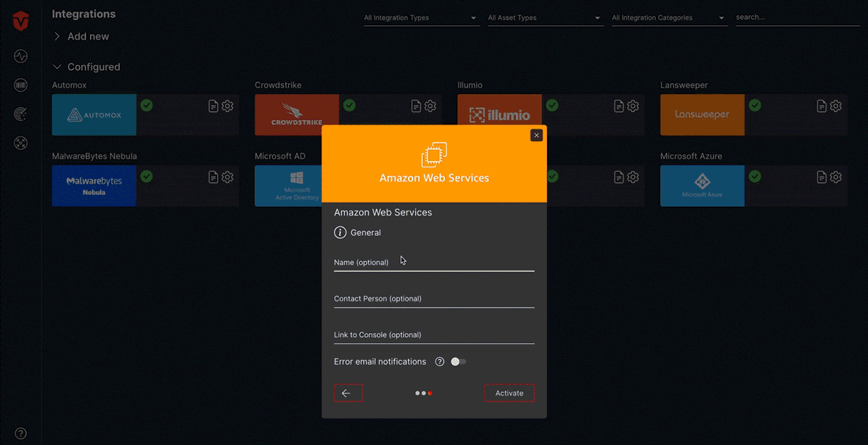Open MalwareBytes Nebula settings gear
The width and height of the screenshot is (868, 445).
click(x=227, y=177)
